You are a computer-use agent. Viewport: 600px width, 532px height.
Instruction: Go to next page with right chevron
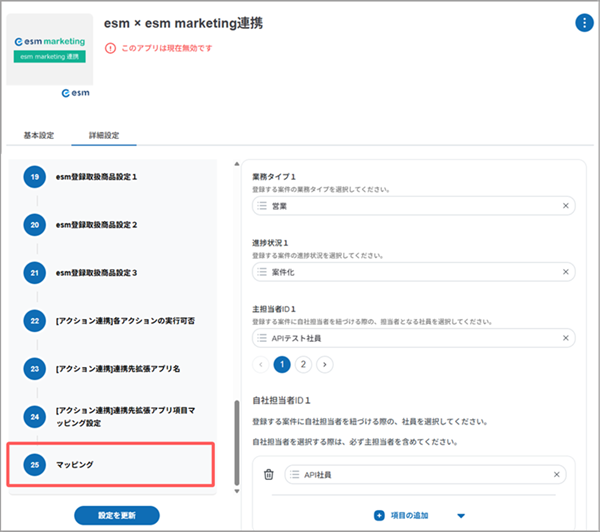324,364
